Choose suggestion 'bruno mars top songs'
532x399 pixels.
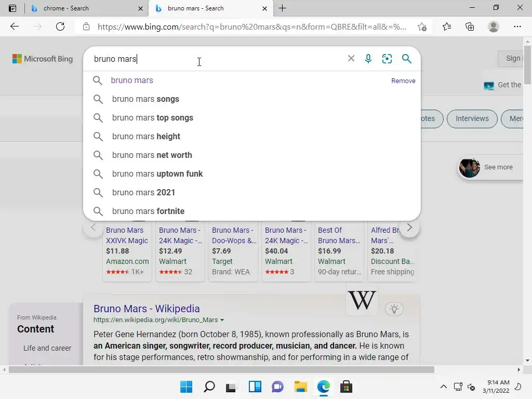click(x=252, y=118)
